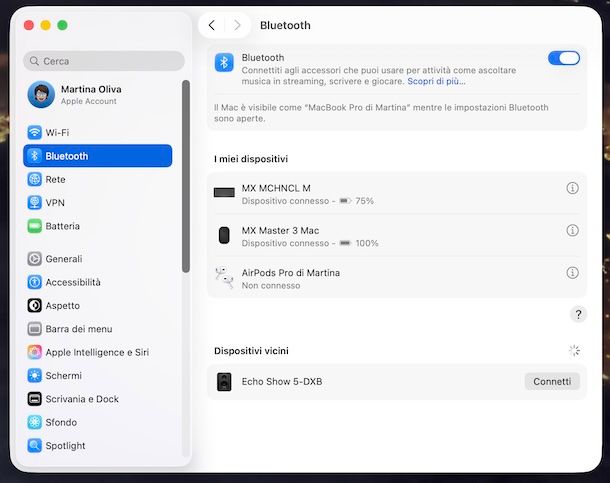Open info for AirPods Pro di Martina
610x483 pixels.
pyautogui.click(x=572, y=273)
